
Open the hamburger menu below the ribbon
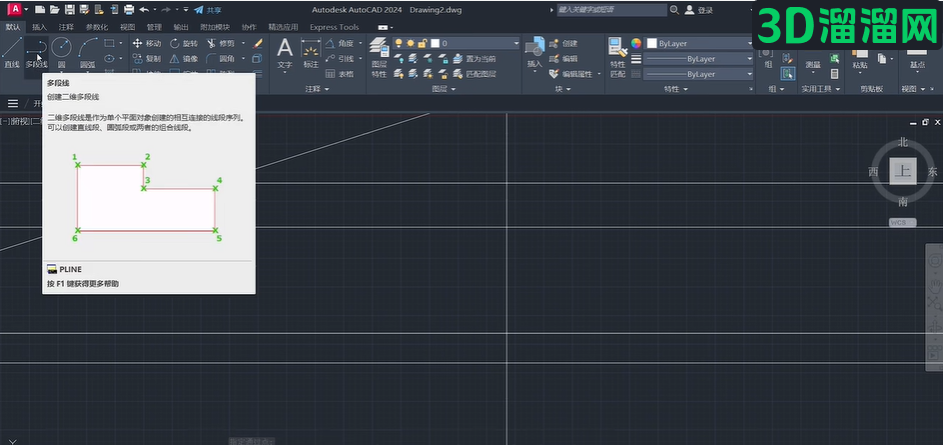coord(13,103)
